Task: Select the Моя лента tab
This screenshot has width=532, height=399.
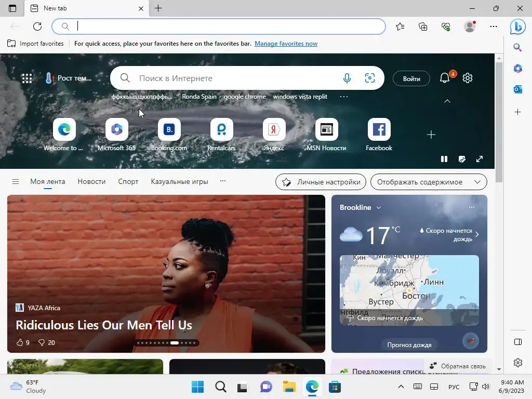Action: 47,181
